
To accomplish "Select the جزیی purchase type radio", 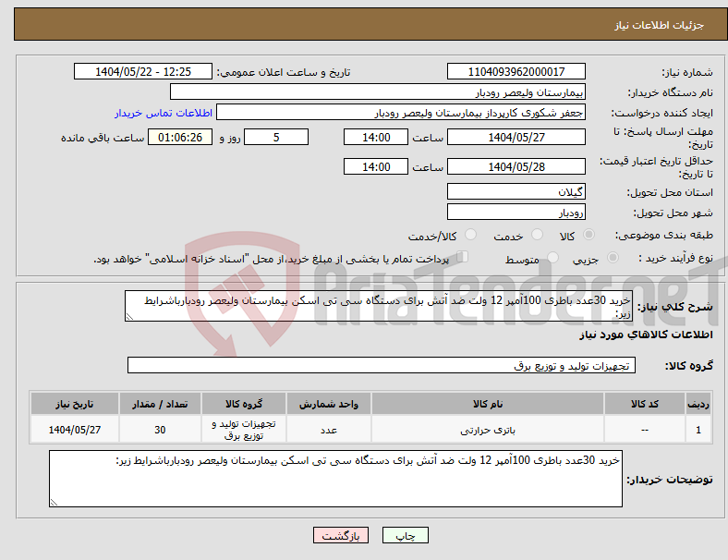I will click(613, 258).
